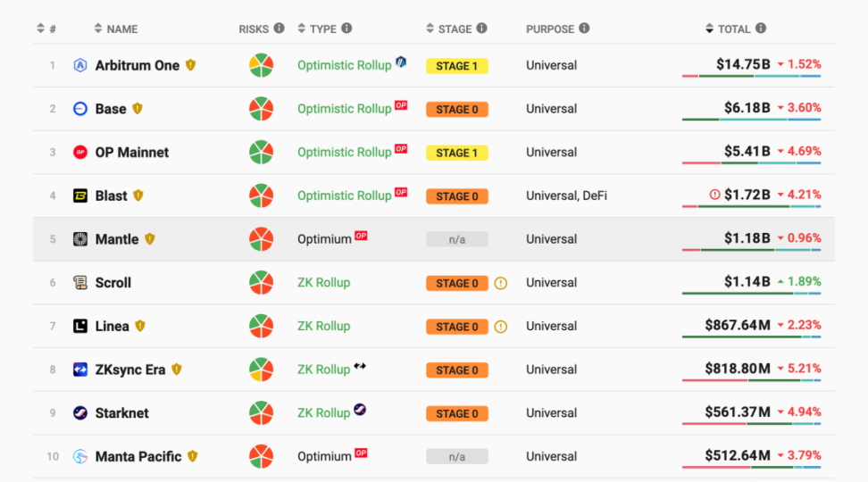This screenshot has width=868, height=482.
Task: Sort the table by TOTAL column
Action: click(733, 29)
